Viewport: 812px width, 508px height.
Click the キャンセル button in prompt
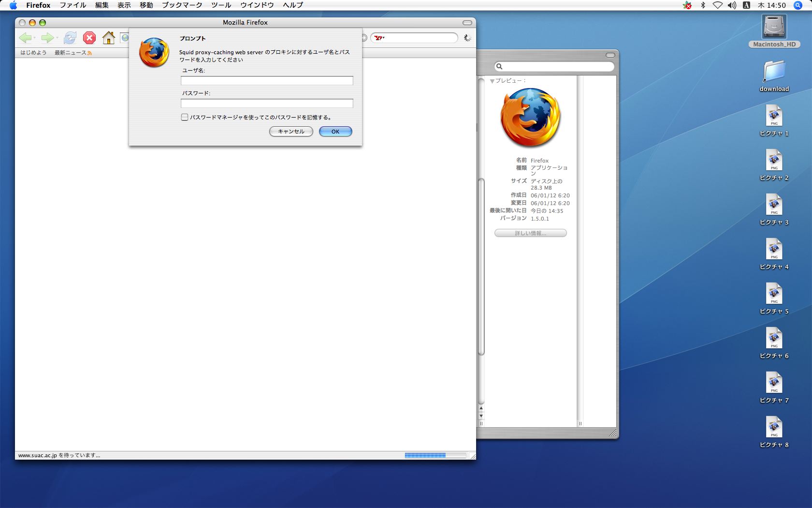291,132
